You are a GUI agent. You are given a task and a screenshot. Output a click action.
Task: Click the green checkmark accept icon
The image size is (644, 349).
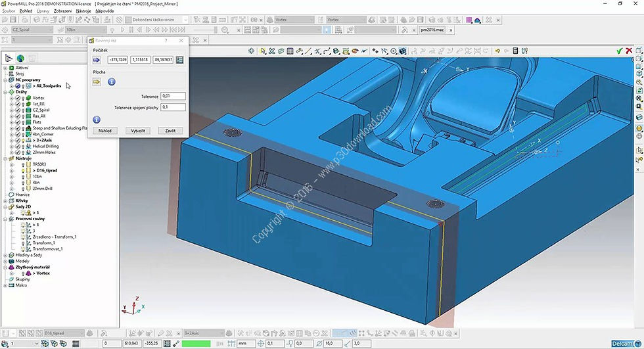[619, 51]
